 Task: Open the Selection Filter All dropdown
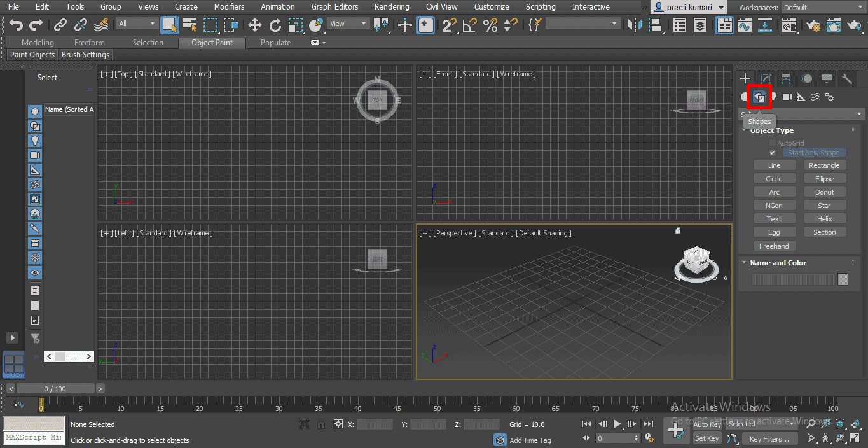135,23
